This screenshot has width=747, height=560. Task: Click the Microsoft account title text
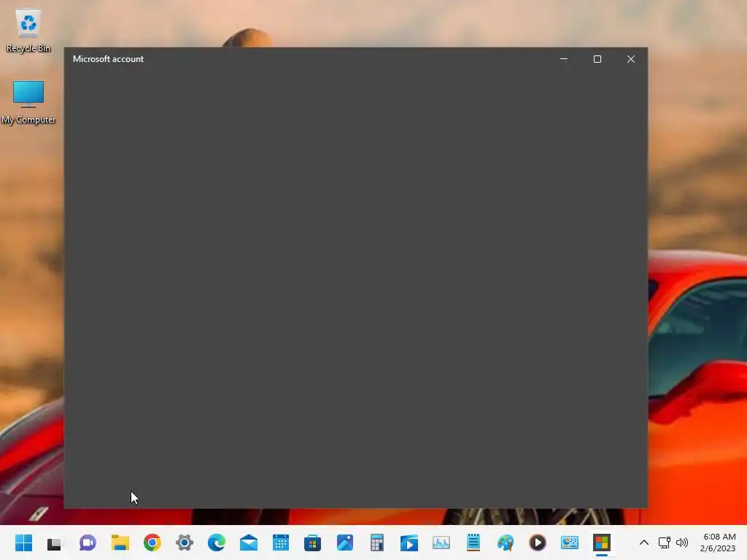(108, 59)
